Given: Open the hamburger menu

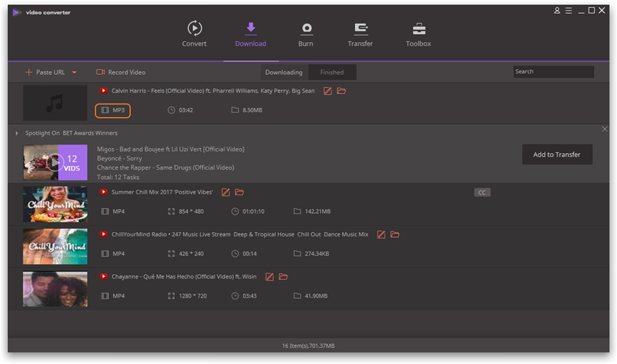Looking at the screenshot, I should click(x=568, y=11).
